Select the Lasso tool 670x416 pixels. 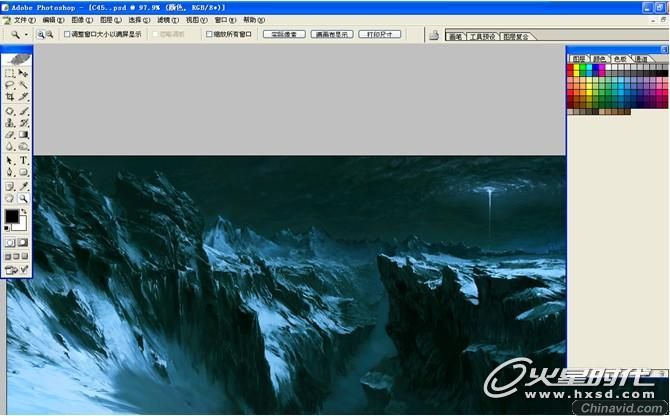point(10,85)
